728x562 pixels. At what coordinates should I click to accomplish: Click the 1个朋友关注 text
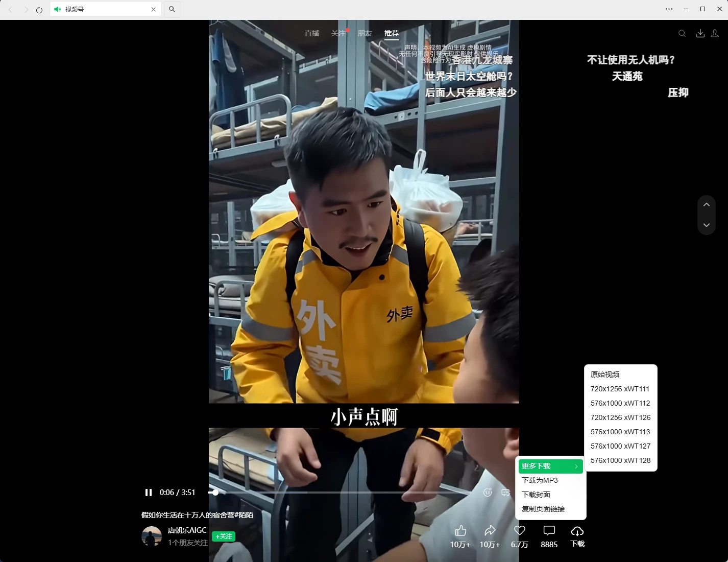(x=188, y=543)
